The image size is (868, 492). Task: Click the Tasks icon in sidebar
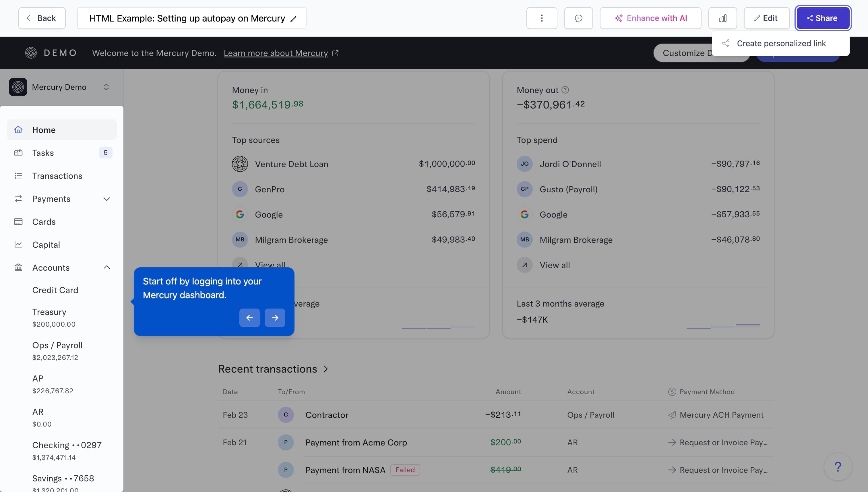pos(18,153)
